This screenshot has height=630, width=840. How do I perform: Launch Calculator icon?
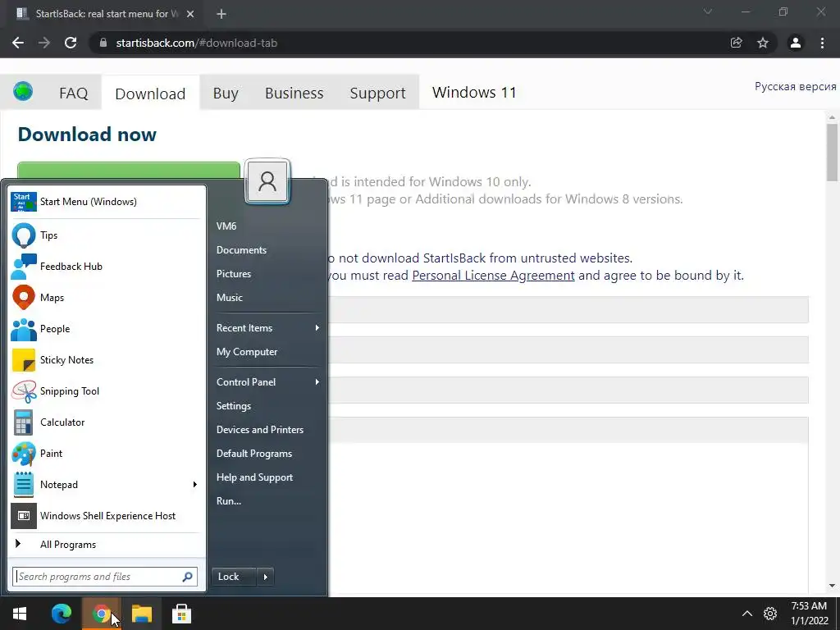24,422
